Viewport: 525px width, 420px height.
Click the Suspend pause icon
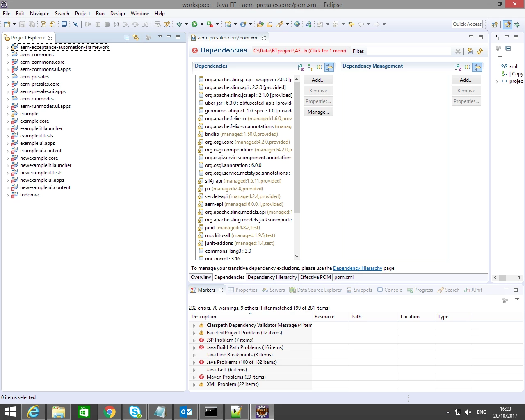tap(98, 24)
